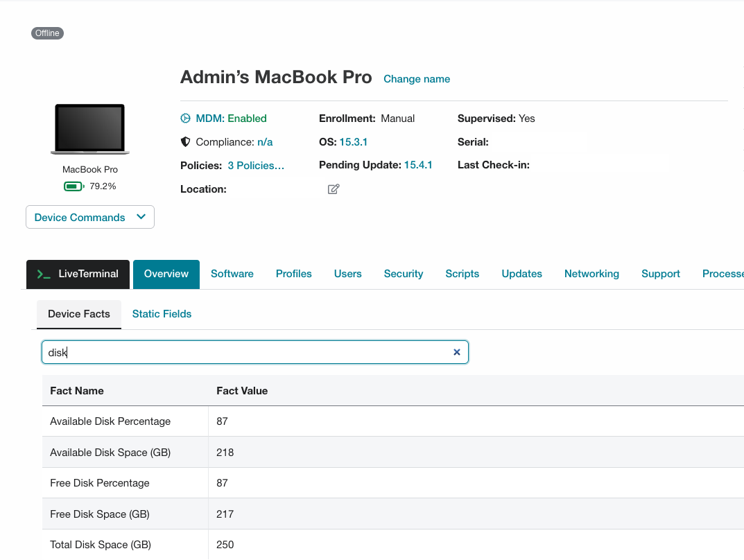744x560 pixels.
Task: Open the Support tab
Action: 661,274
